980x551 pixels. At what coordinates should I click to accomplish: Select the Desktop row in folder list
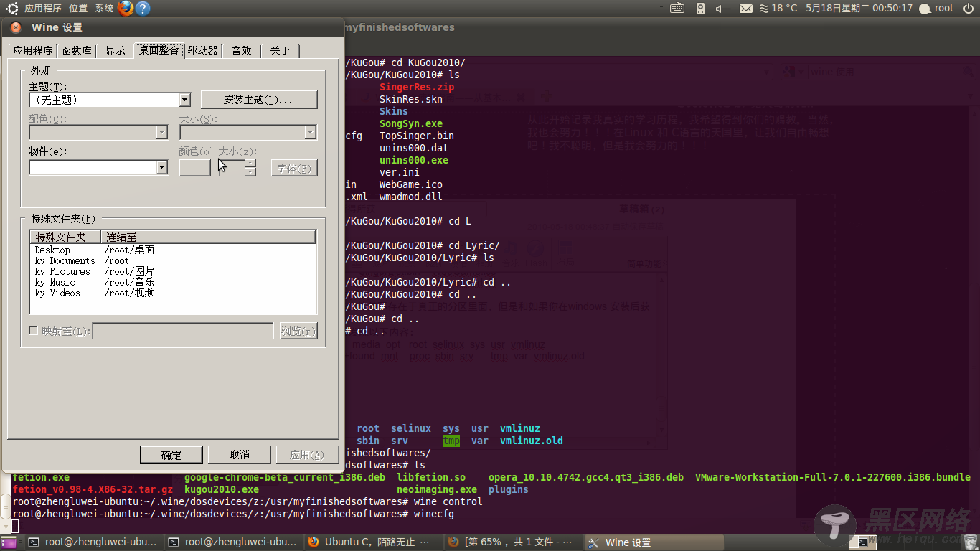tap(173, 250)
